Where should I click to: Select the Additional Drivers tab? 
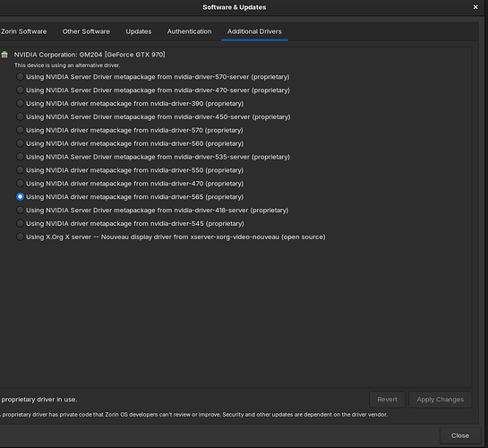coord(254,31)
